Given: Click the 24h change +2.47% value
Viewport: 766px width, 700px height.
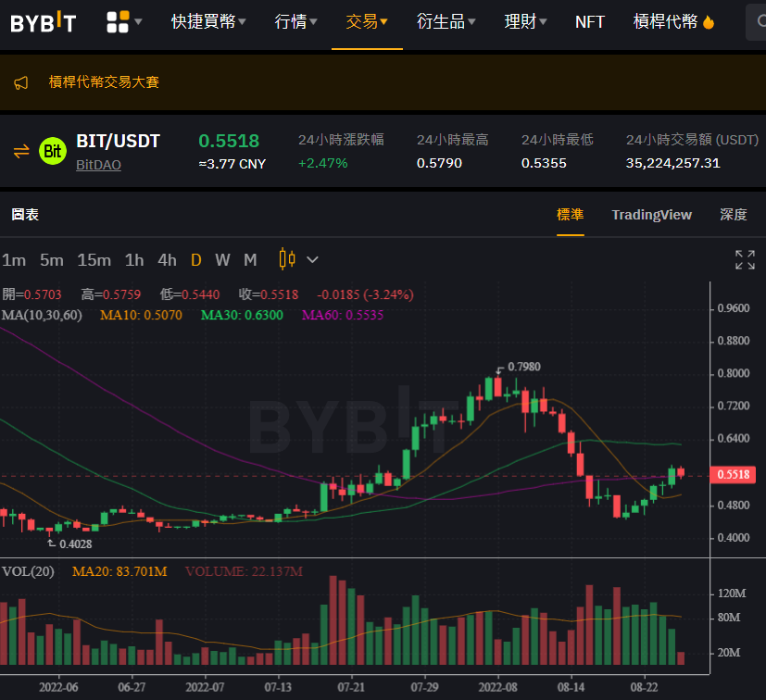Looking at the screenshot, I should (323, 163).
